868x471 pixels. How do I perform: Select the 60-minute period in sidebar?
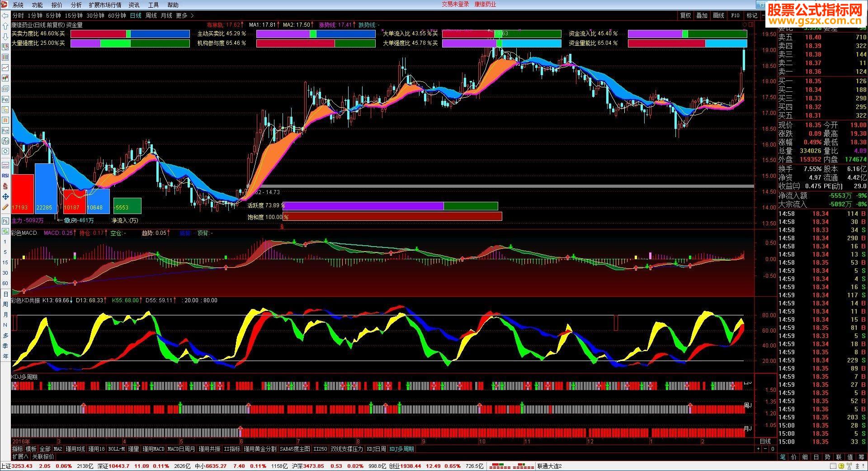pyautogui.click(x=5, y=283)
